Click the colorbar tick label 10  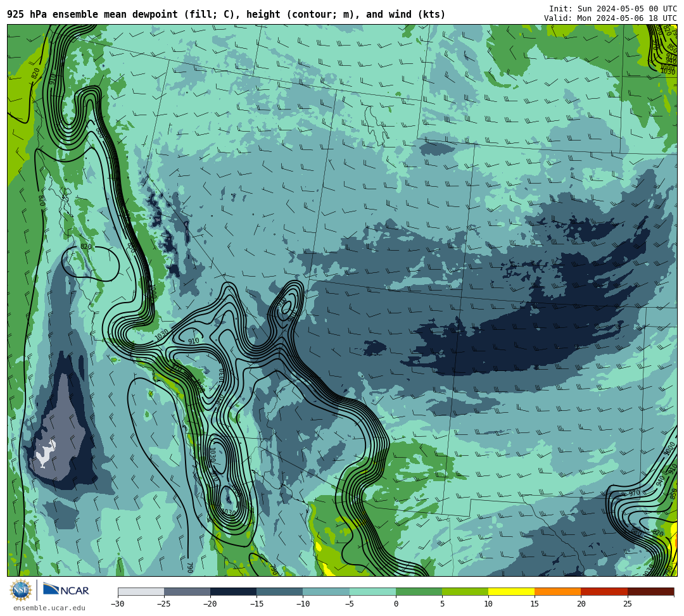click(x=488, y=604)
